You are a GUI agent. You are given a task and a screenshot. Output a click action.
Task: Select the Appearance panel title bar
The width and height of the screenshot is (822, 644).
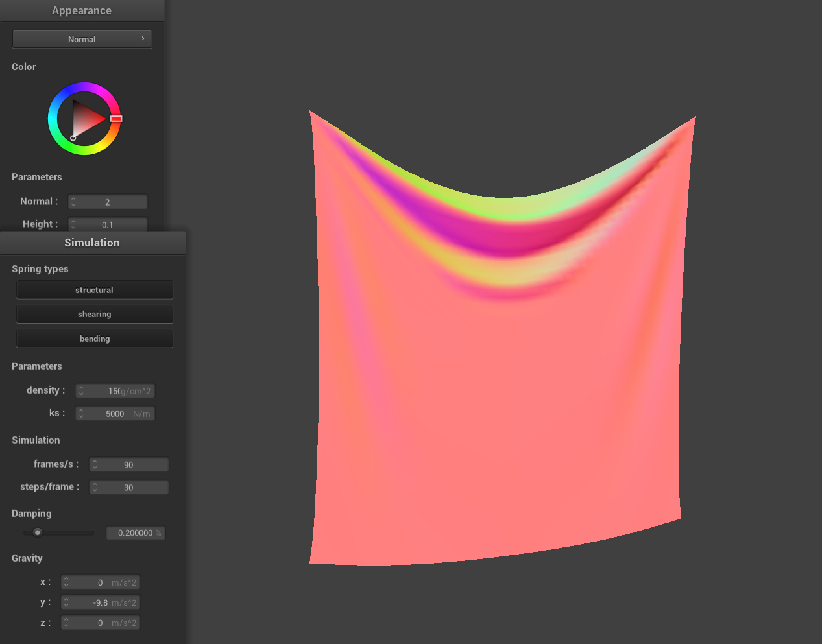[82, 10]
